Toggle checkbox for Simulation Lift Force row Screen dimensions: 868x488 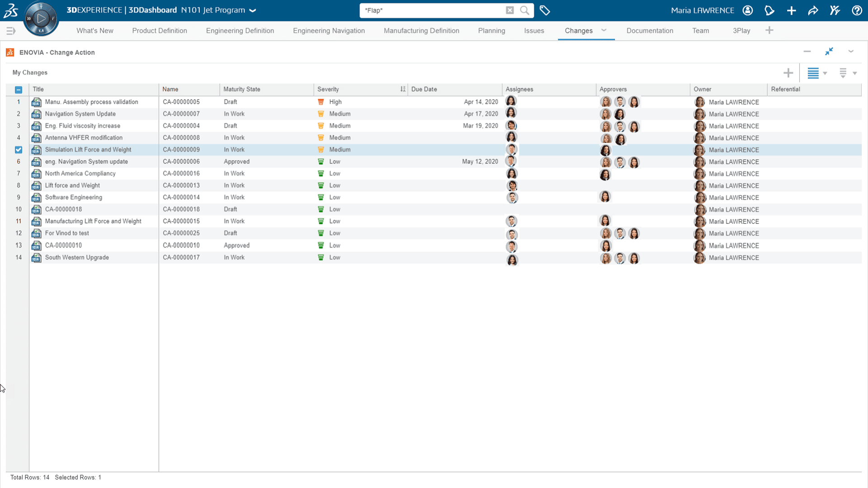18,150
